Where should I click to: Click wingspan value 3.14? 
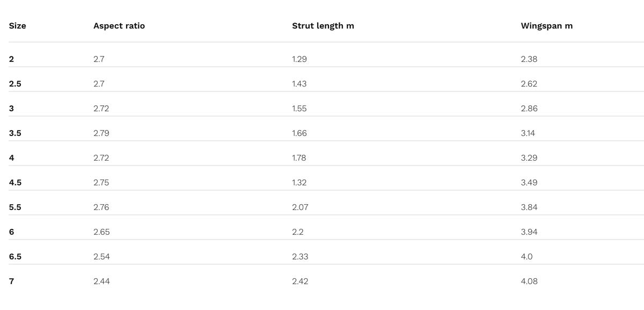click(528, 133)
